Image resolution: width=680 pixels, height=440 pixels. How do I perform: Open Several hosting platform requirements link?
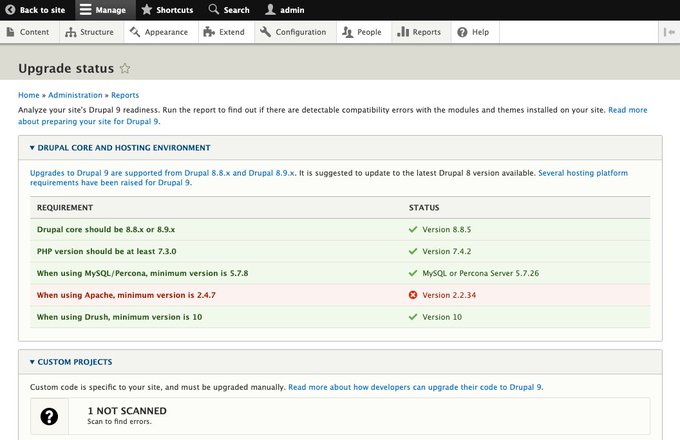[583, 173]
